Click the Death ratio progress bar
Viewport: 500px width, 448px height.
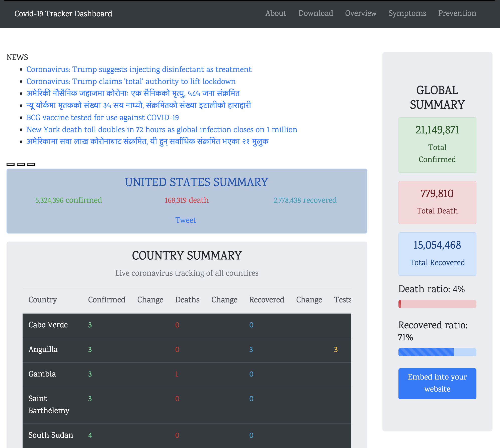[437, 304]
